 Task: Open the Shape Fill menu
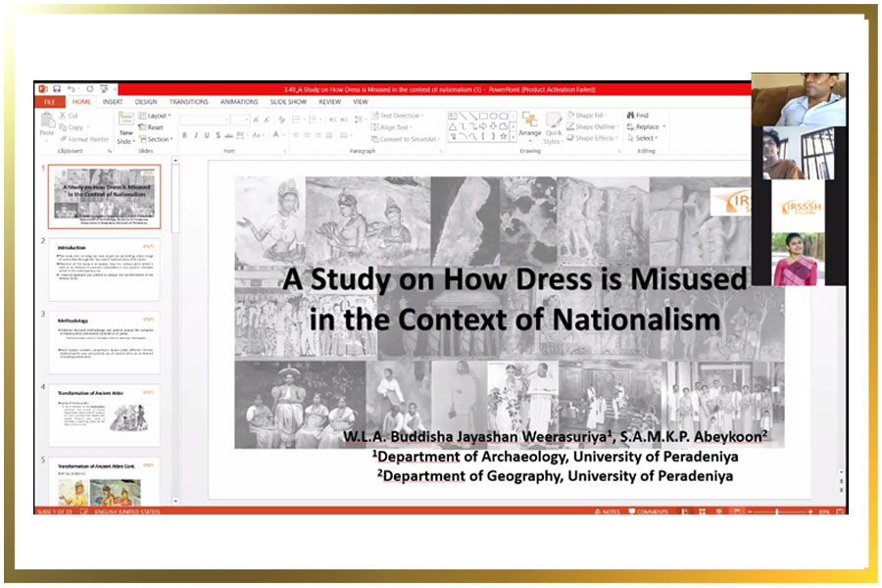click(587, 115)
